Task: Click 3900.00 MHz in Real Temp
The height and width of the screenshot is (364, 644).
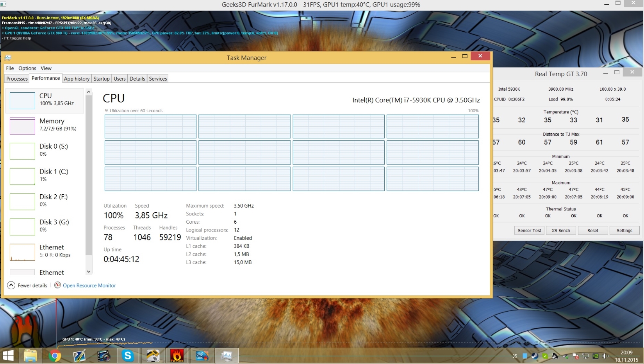Action: 561,89
